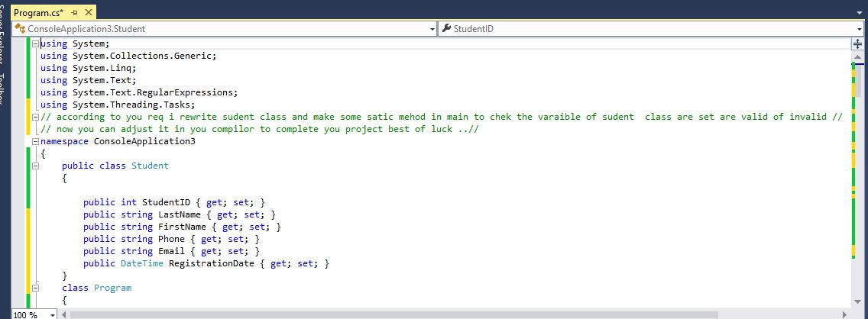This screenshot has height=319, width=868.
Task: Collapse the comment block outline
Action: (x=35, y=117)
